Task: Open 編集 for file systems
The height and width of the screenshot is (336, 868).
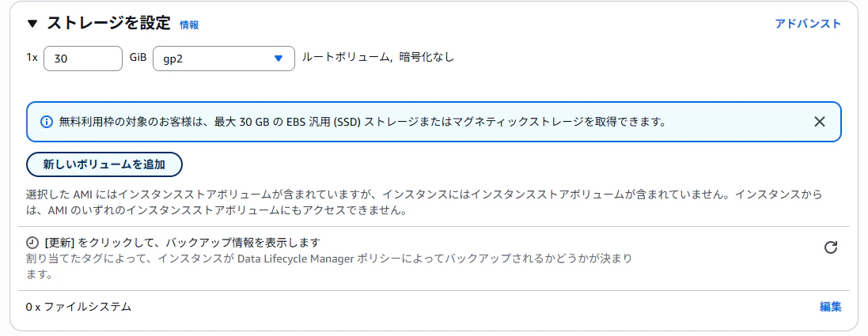Action: [x=830, y=307]
